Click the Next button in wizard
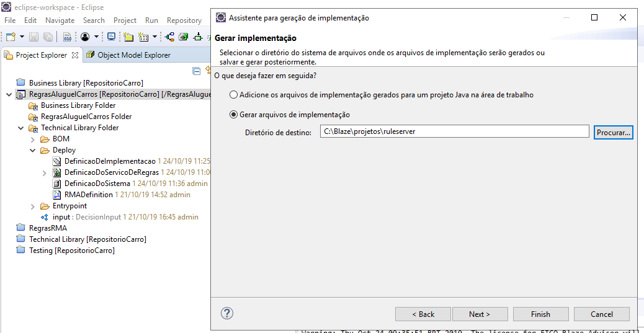The height and width of the screenshot is (333, 644). pyautogui.click(x=480, y=314)
